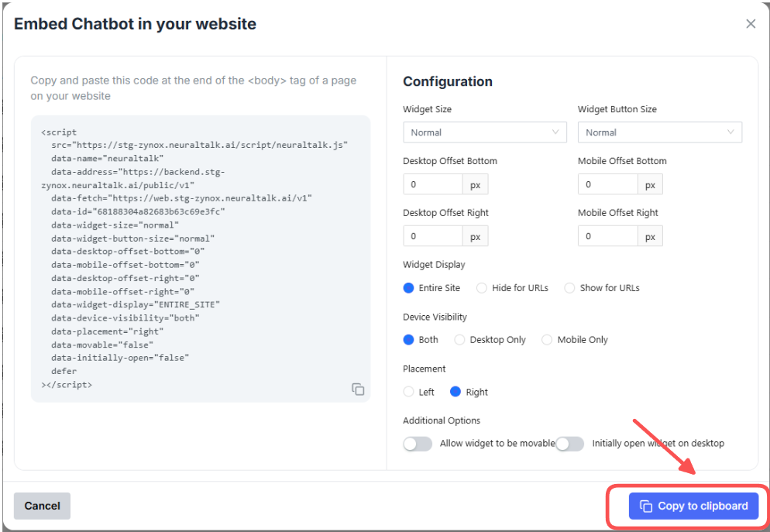Image resolution: width=770 pixels, height=532 pixels.
Task: Click the data-device-visibility="both" line
Action: 125,318
